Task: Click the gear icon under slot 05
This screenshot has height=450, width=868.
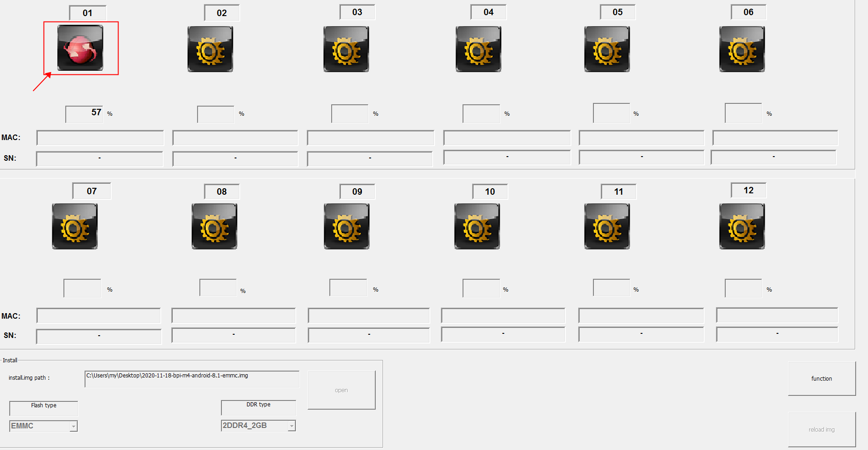Action: [607, 49]
